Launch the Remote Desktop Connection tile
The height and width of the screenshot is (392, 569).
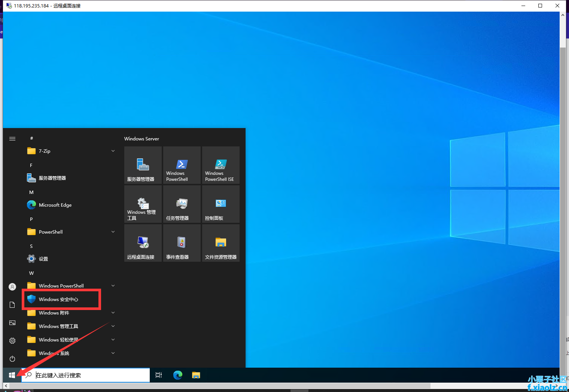click(x=143, y=243)
